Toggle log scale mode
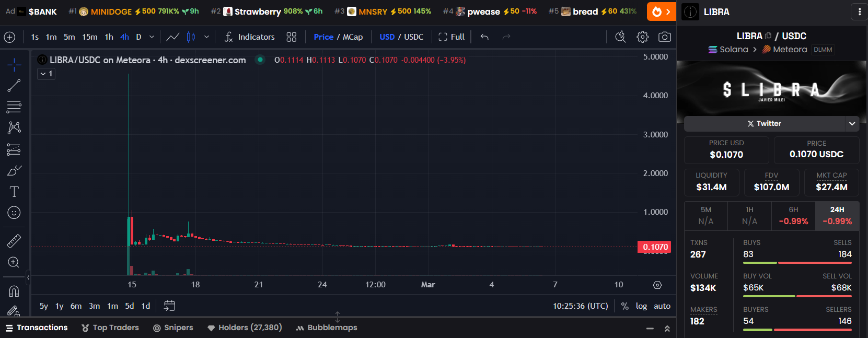Viewport: 868px width, 338px height. point(641,306)
